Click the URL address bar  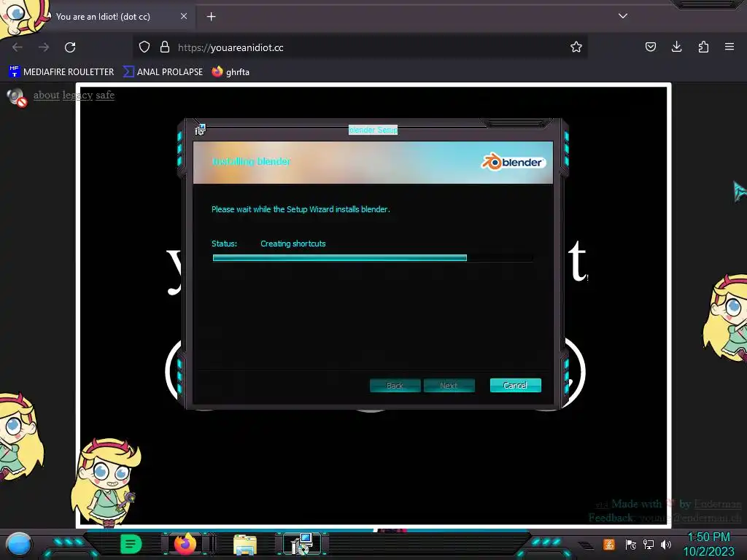362,47
